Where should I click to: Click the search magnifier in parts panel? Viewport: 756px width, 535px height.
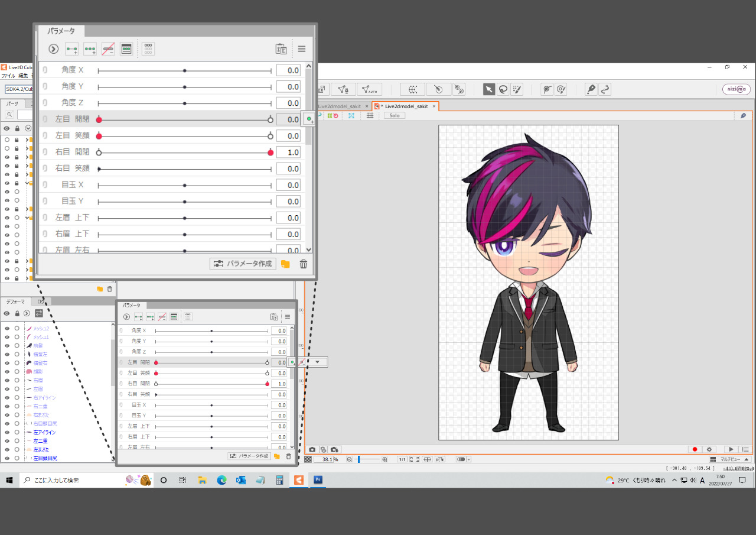click(9, 115)
